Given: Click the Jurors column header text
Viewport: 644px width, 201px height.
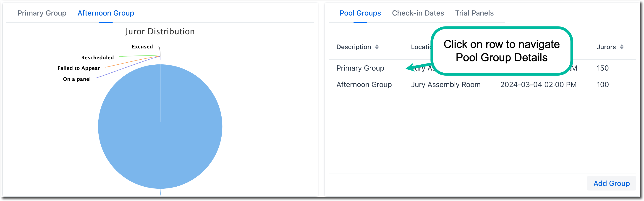Looking at the screenshot, I should (606, 47).
